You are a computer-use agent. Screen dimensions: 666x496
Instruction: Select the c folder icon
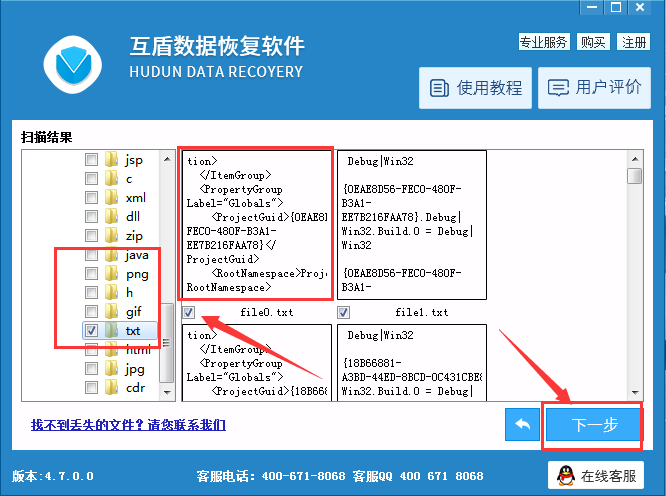pyautogui.click(x=112, y=178)
